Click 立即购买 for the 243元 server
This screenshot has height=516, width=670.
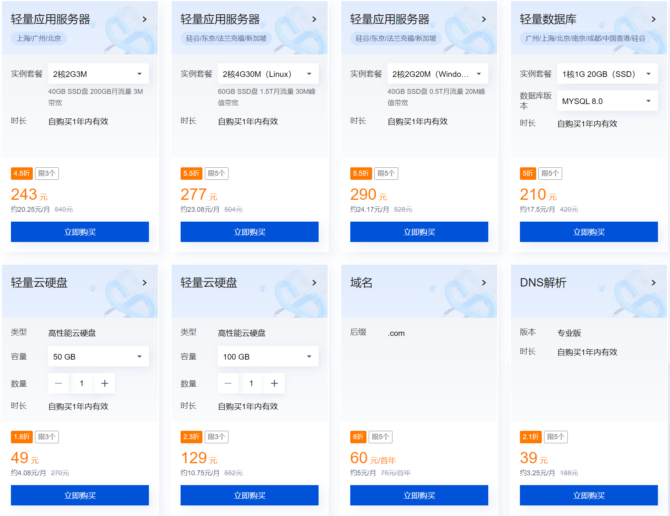[x=80, y=232]
